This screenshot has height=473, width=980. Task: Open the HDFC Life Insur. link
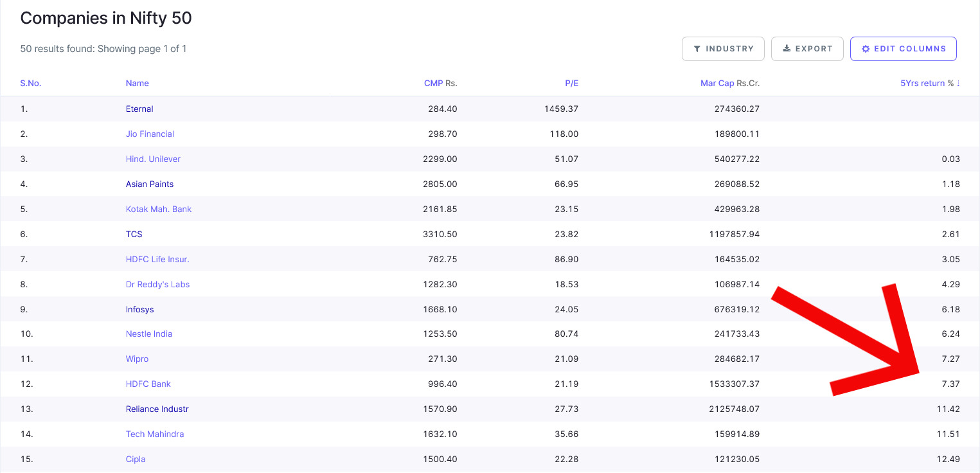157,260
